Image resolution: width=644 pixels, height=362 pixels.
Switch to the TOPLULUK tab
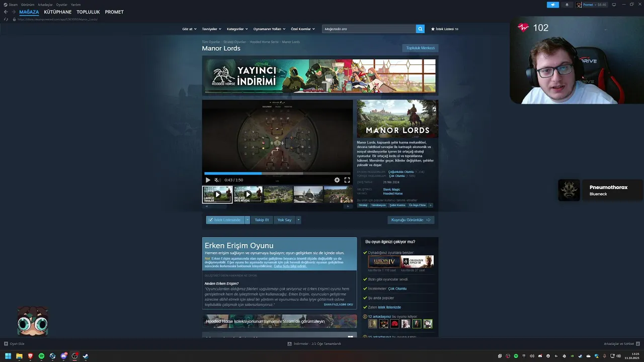pyautogui.click(x=88, y=12)
